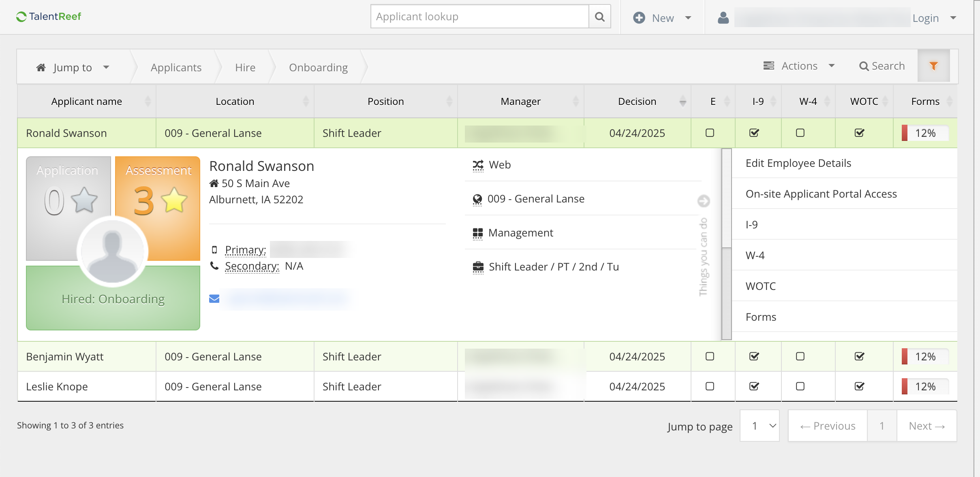Image resolution: width=980 pixels, height=477 pixels.
Task: Click Ronald Swanson's 12% forms progress bar
Action: tap(925, 133)
